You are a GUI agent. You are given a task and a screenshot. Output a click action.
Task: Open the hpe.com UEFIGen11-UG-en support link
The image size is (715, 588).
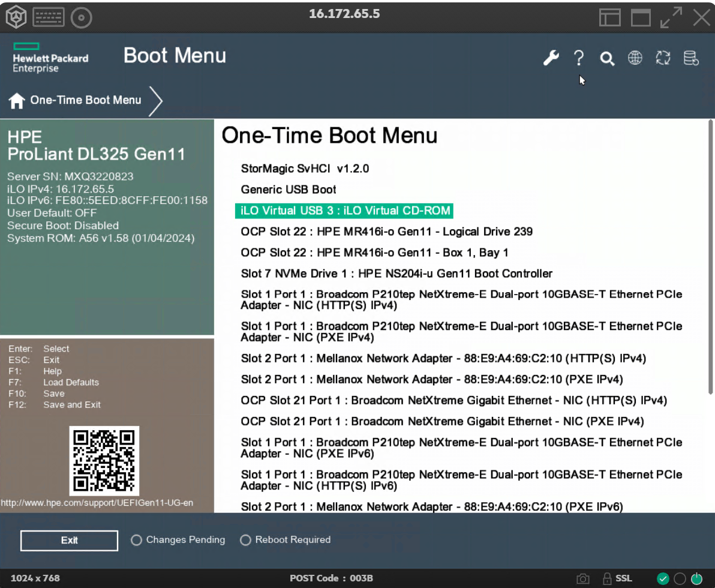tap(97, 503)
